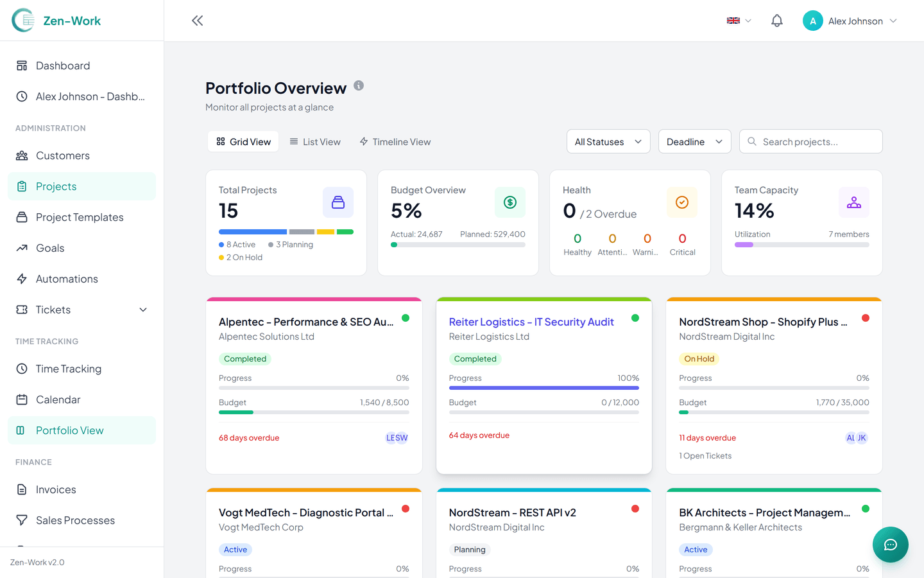Viewport: 924px width, 578px height.
Task: Click the JK member avatar on NordStream Shop card
Action: (x=862, y=438)
